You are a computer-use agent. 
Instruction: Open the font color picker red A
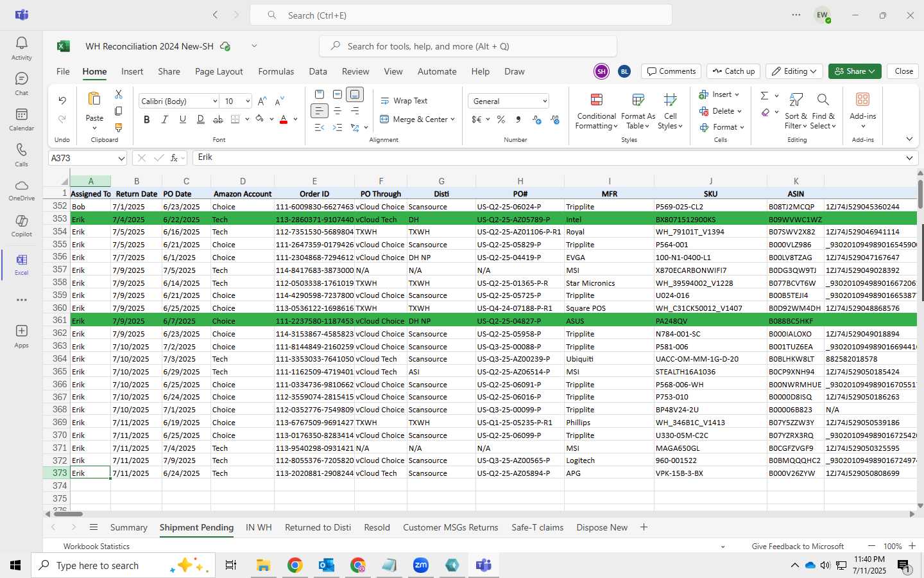(x=284, y=119)
